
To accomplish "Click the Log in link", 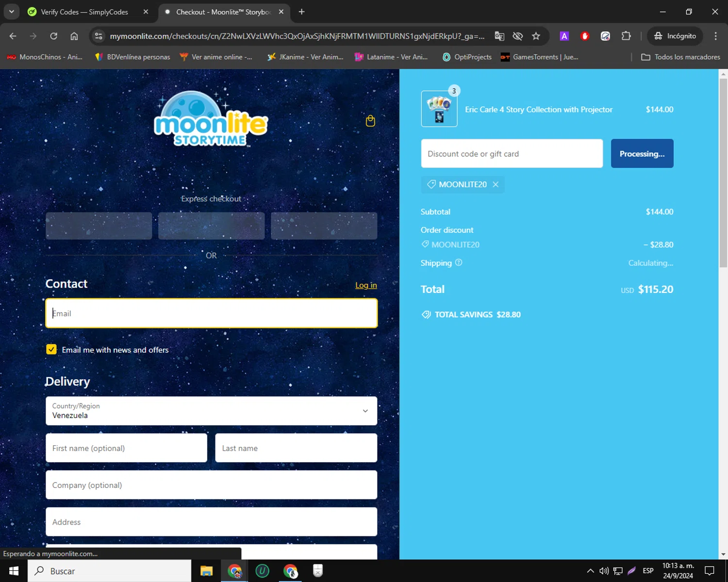I will [x=366, y=285].
